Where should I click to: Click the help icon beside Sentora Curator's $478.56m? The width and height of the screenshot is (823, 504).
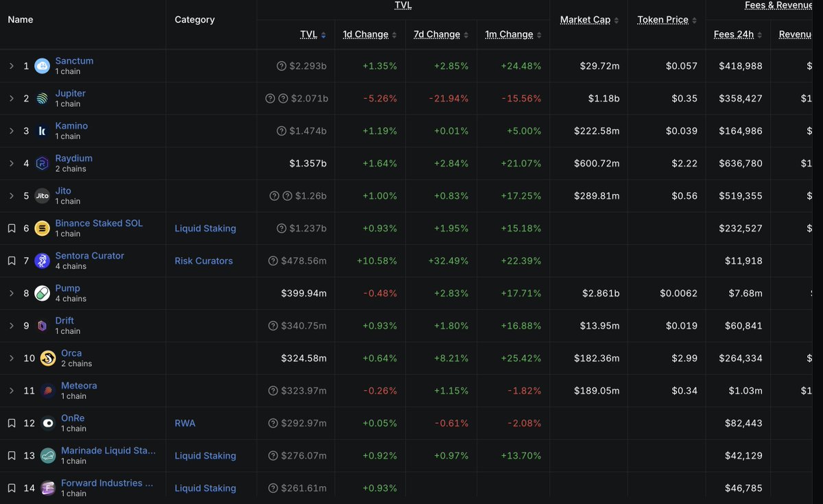click(x=273, y=261)
